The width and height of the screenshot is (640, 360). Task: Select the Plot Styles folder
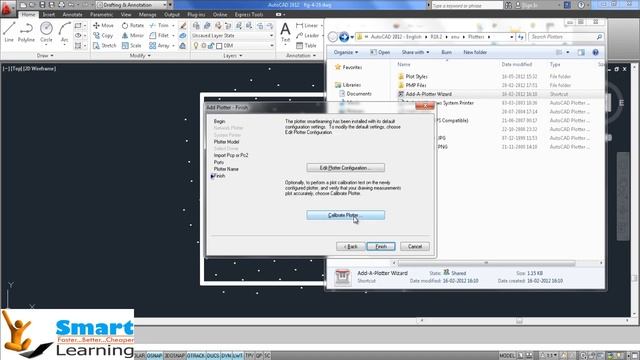(416, 76)
